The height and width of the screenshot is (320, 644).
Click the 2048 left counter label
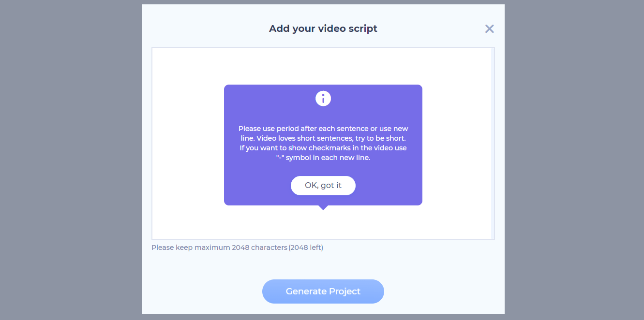pos(306,247)
